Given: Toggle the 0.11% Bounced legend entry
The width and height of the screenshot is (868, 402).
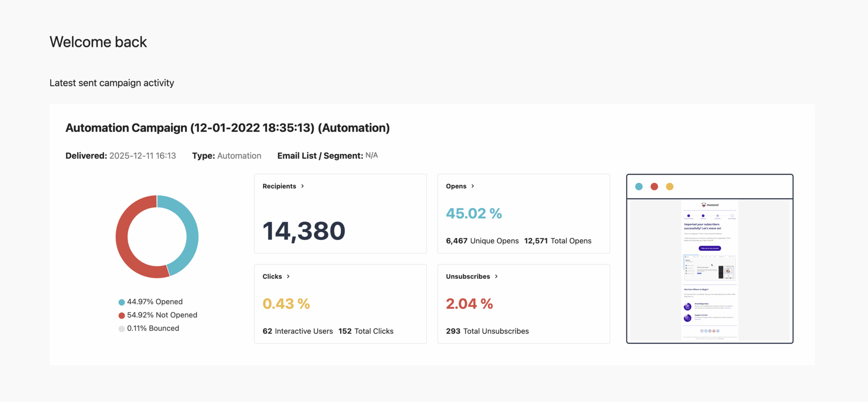Looking at the screenshot, I should pos(149,328).
